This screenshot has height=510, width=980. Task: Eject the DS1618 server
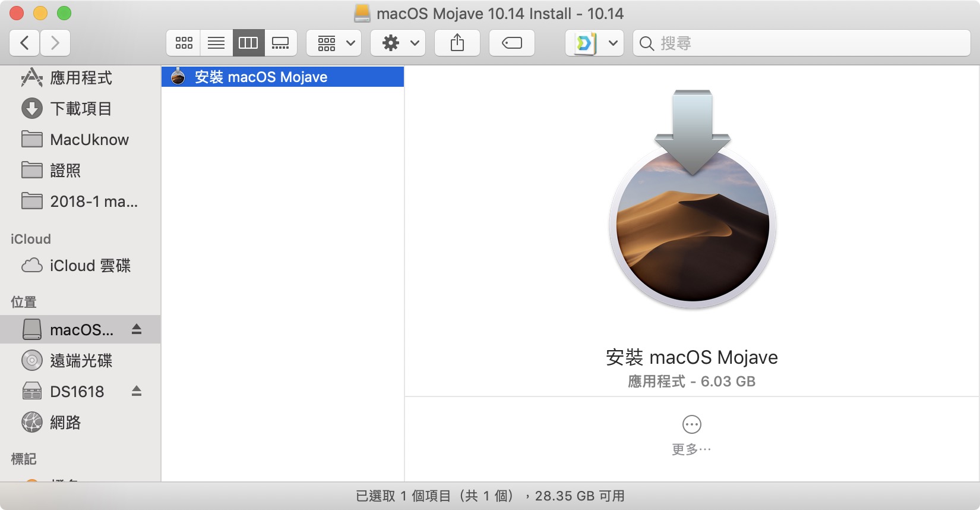(x=137, y=391)
